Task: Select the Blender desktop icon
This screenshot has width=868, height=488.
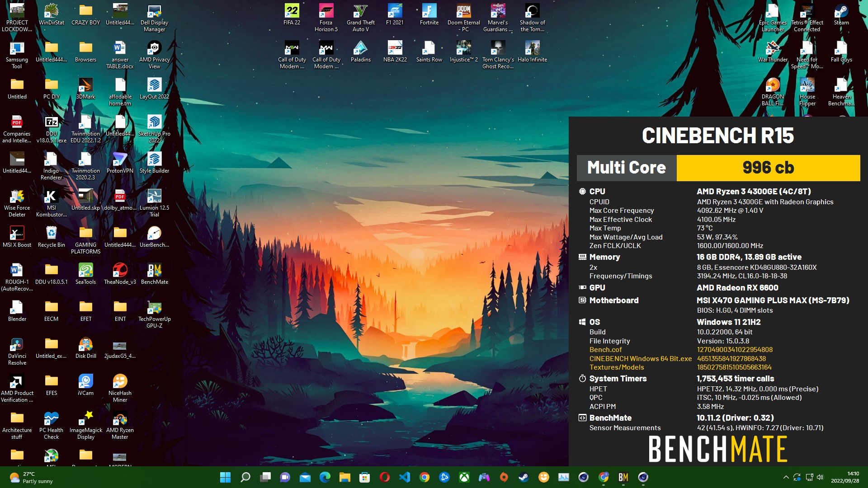Action: tap(17, 310)
